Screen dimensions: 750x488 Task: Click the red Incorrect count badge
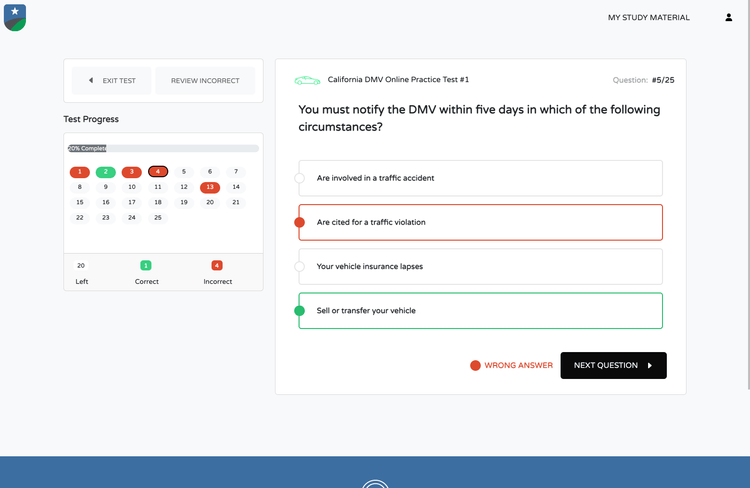point(217,265)
